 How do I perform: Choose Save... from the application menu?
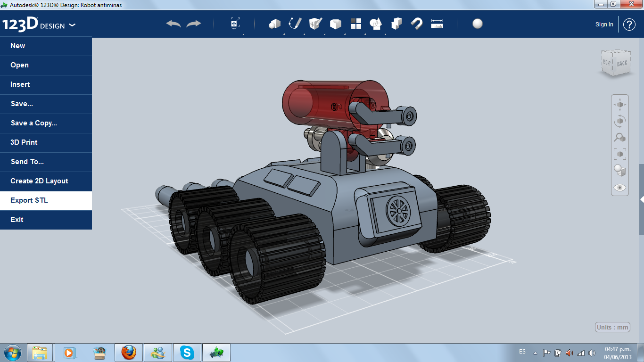pos(46,104)
